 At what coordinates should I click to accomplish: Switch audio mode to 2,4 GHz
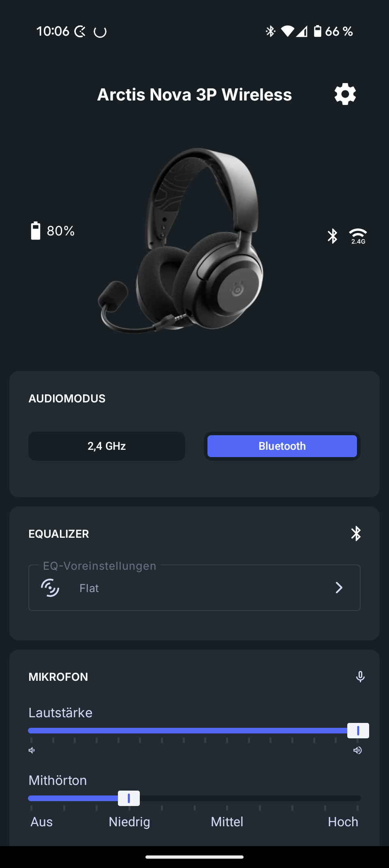[x=107, y=446]
